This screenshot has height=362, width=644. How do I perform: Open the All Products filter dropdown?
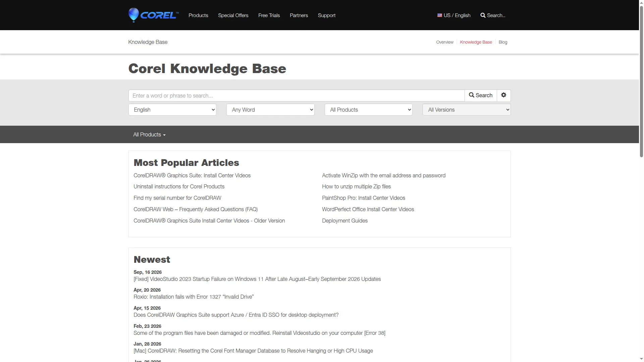point(368,110)
